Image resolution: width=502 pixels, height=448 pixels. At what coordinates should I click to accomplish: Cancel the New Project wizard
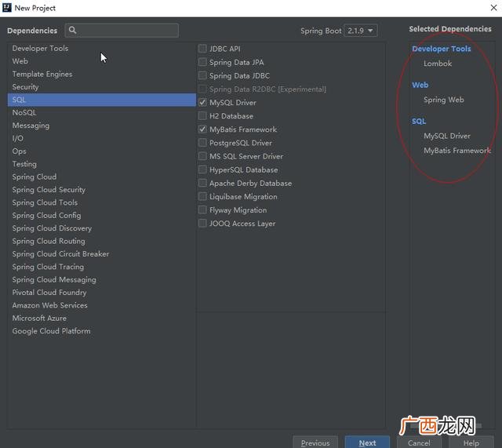click(419, 443)
